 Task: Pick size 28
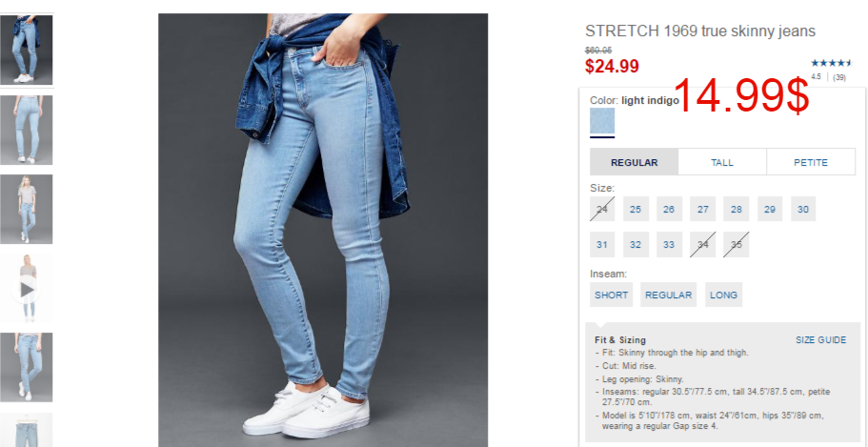(737, 209)
